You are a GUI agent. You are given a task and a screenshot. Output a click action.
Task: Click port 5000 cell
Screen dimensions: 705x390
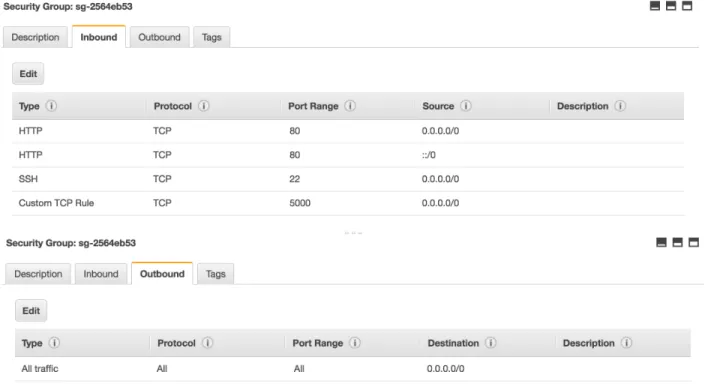click(300, 203)
